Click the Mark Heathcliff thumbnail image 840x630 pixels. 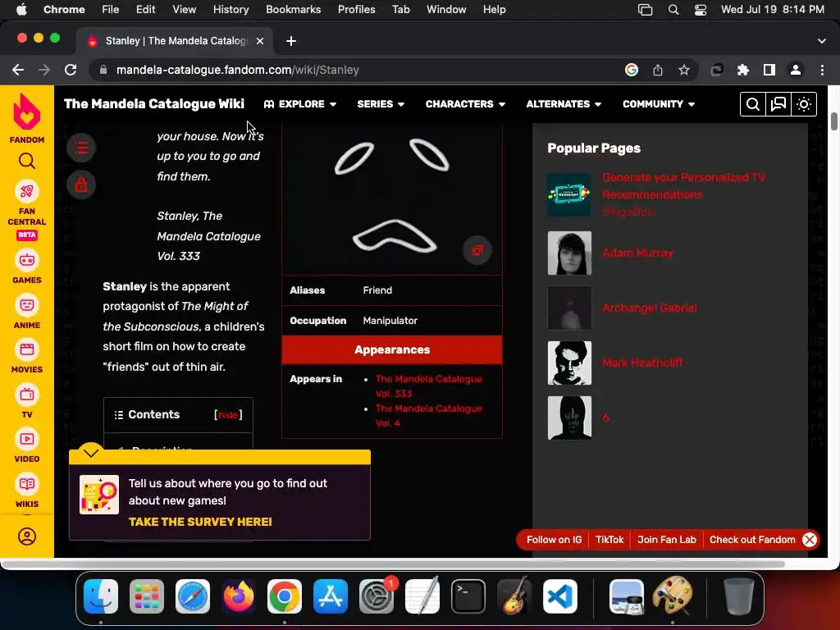pos(569,363)
